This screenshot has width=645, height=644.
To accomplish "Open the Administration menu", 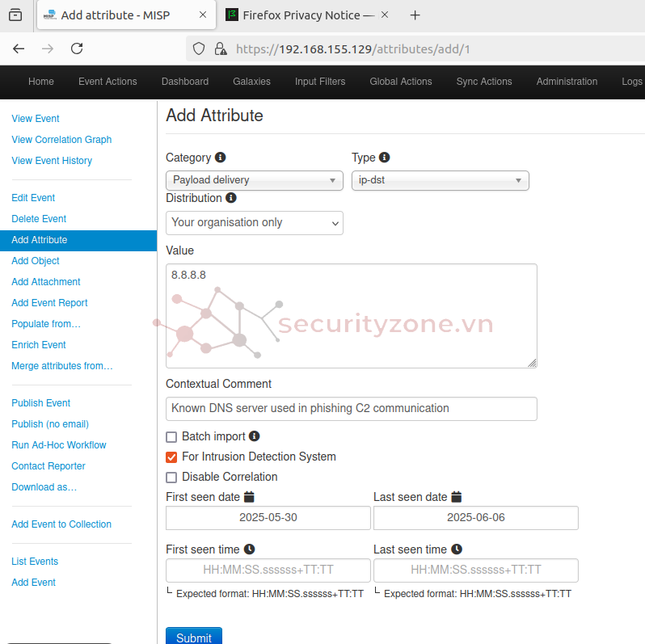I will pyautogui.click(x=567, y=82).
